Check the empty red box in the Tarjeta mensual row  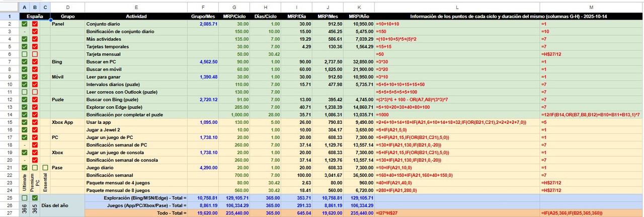[x=35, y=54]
